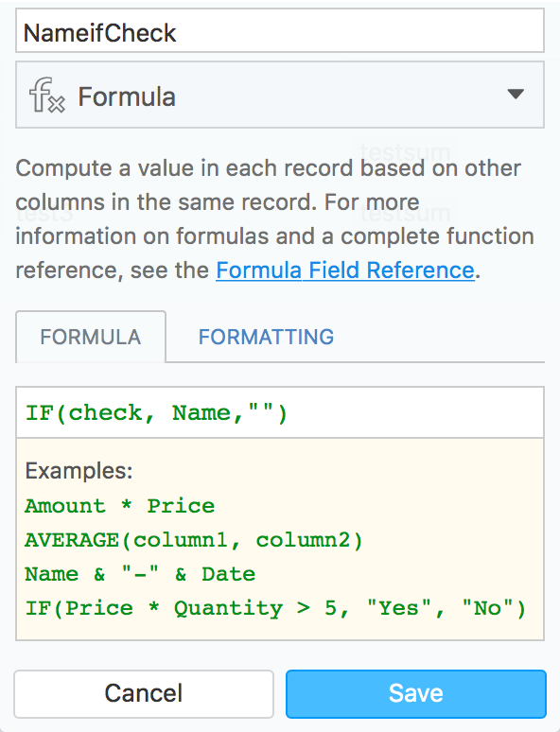Click inside the formula editor box
The image size is (560, 732).
[280, 412]
